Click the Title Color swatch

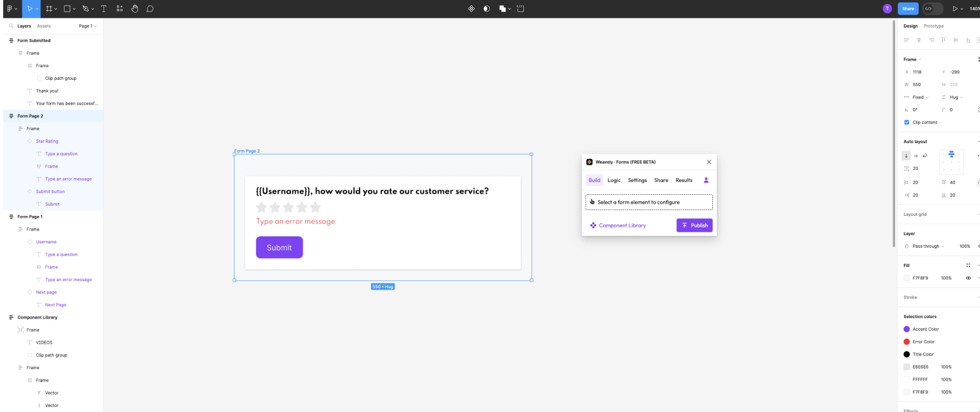click(x=907, y=355)
